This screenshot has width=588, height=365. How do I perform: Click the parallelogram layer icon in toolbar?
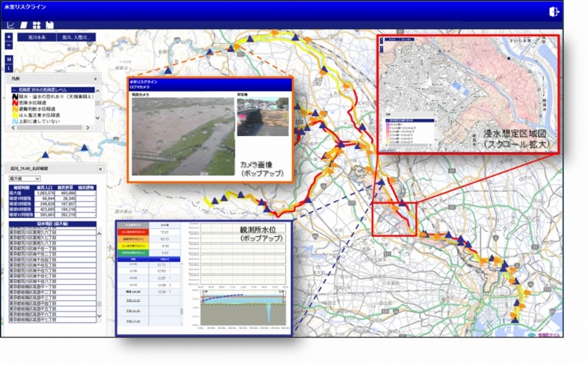click(x=23, y=24)
